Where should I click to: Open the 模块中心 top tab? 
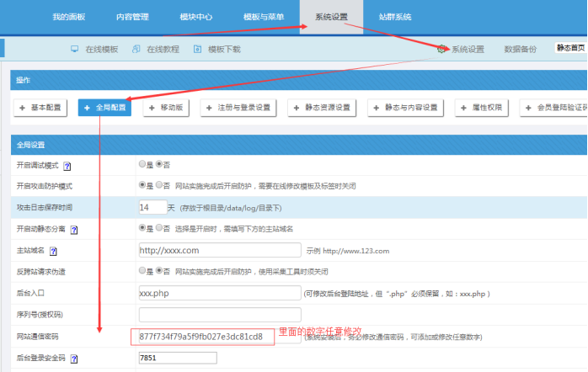tap(197, 17)
